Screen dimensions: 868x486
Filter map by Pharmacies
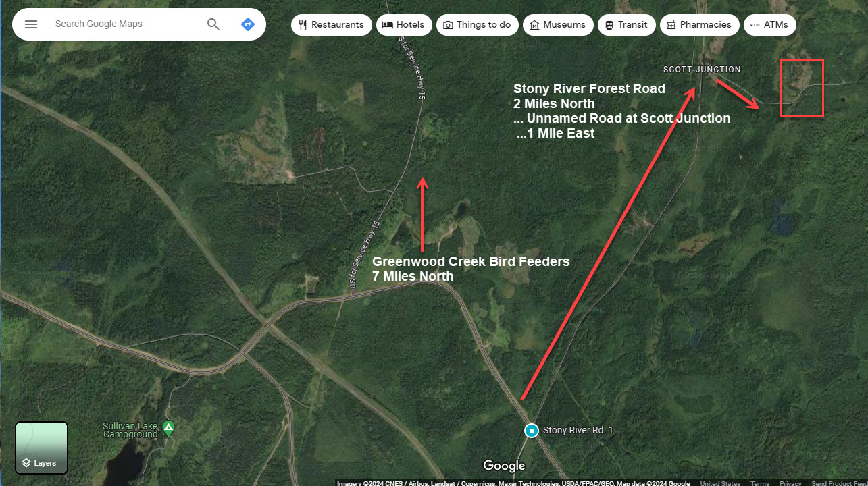[699, 25]
